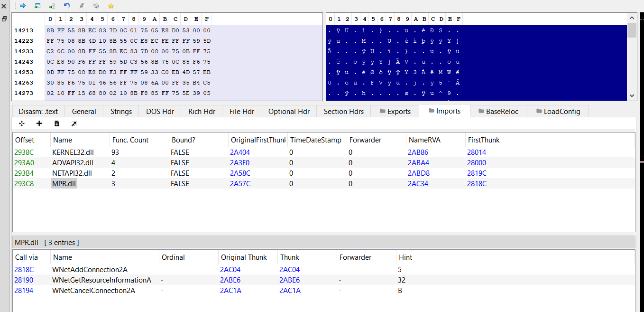
Task: Select the WNetGetResourceInformationA function entry
Action: pos(101,280)
